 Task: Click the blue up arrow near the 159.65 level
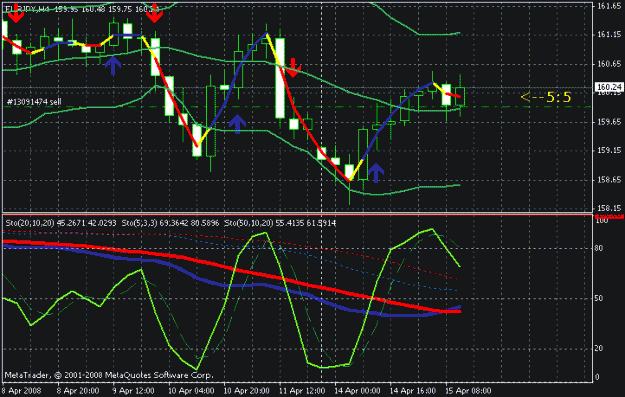238,124
